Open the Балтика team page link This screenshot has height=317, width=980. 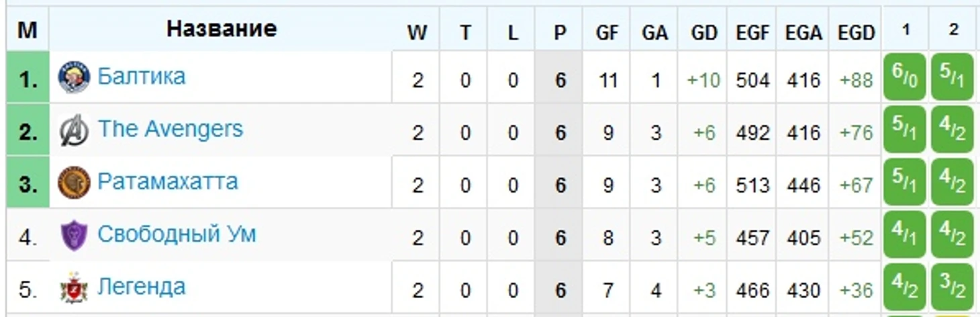coord(142,77)
